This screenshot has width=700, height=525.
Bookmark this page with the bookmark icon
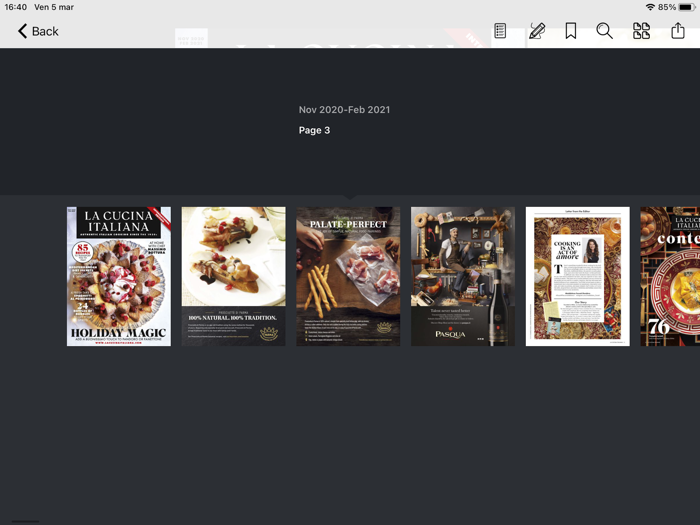(x=571, y=31)
